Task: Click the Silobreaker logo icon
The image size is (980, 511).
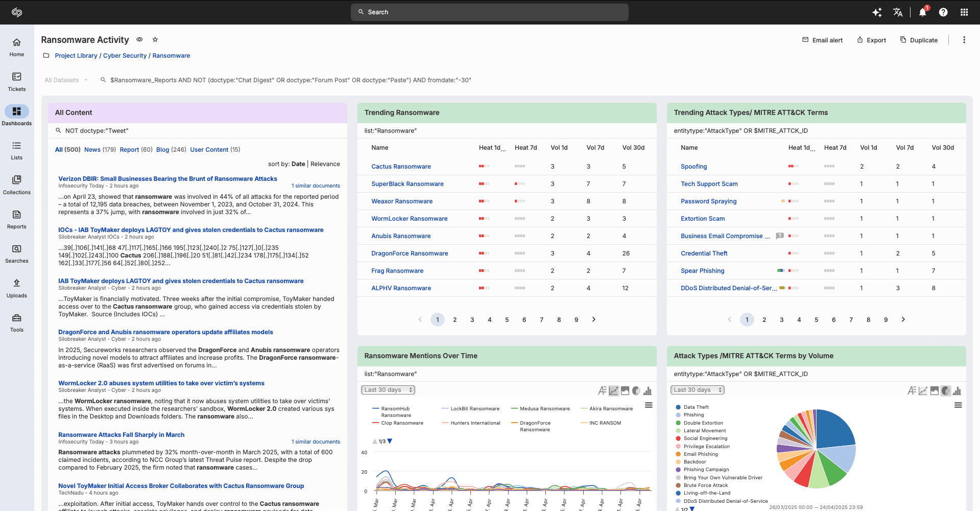Action: pyautogui.click(x=17, y=12)
